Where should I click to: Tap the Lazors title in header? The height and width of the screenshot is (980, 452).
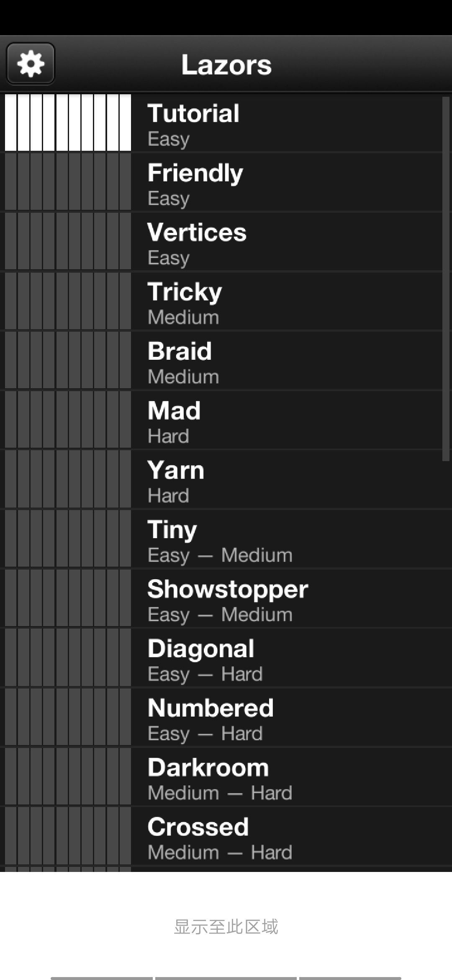tap(226, 65)
